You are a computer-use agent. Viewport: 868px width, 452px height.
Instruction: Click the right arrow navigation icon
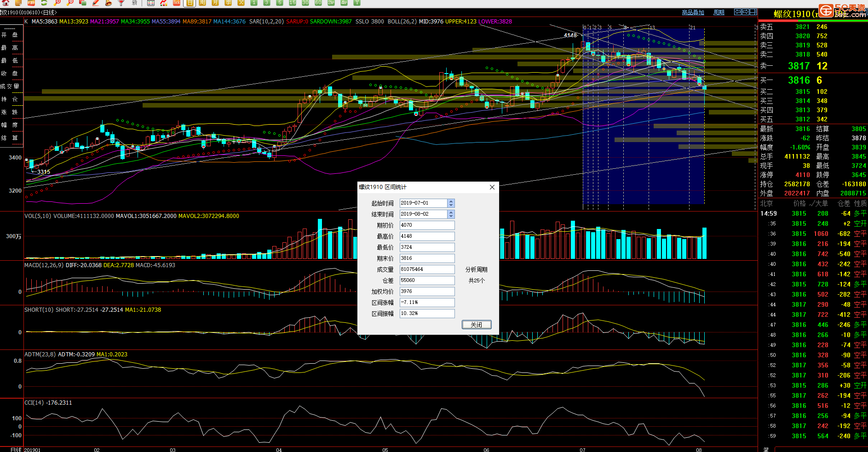click(x=745, y=12)
